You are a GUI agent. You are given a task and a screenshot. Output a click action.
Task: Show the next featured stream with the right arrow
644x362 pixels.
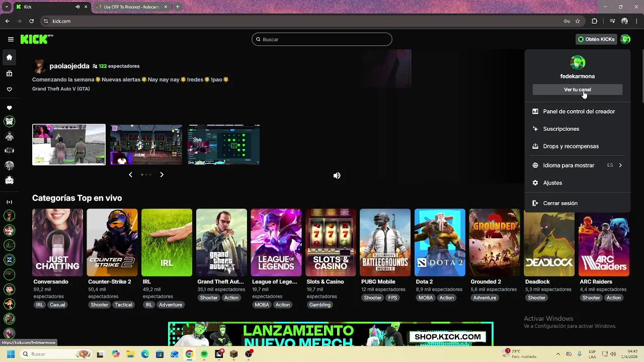pos(162,174)
